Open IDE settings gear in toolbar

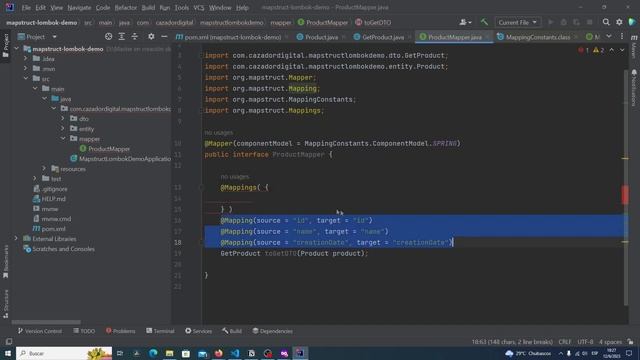coord(619,22)
